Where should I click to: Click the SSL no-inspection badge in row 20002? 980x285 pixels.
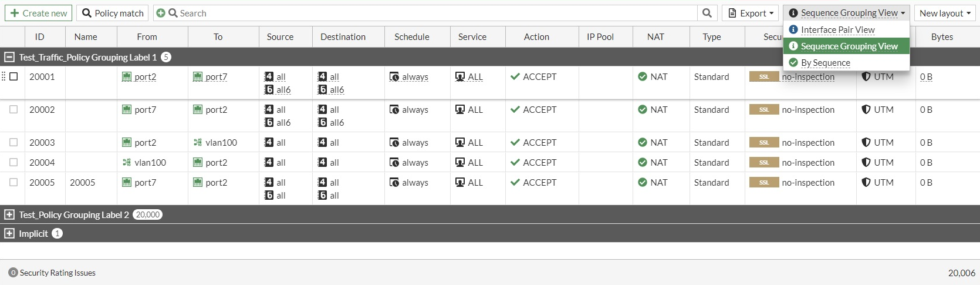(763, 110)
